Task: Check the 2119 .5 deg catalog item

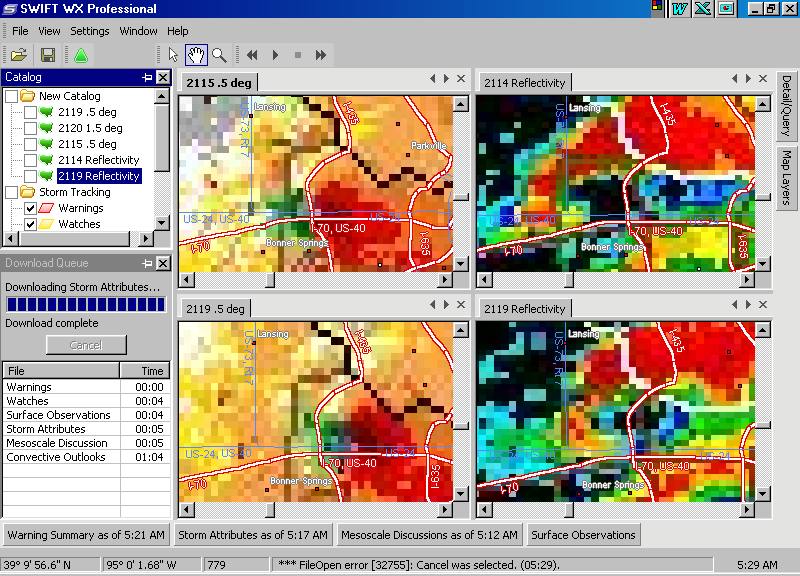Action: [30, 112]
